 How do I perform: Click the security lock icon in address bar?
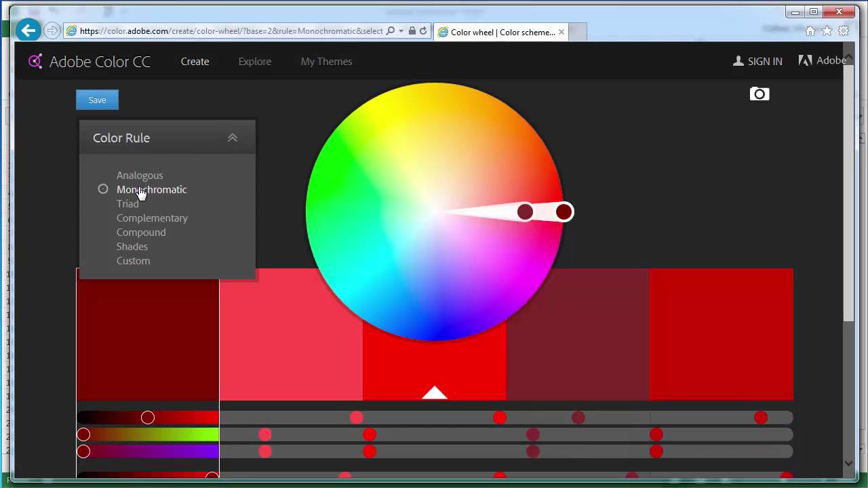click(412, 31)
